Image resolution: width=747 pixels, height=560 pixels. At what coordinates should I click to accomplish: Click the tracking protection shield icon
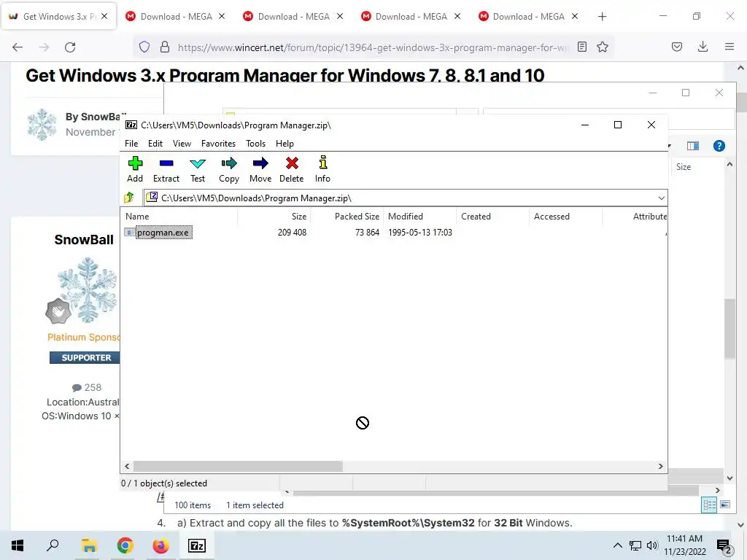(x=144, y=47)
